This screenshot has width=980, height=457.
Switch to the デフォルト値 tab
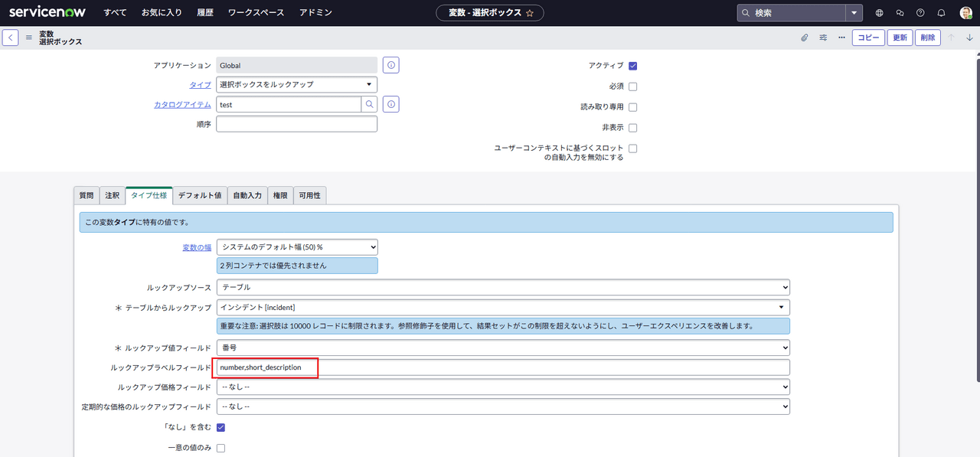pyautogui.click(x=199, y=196)
